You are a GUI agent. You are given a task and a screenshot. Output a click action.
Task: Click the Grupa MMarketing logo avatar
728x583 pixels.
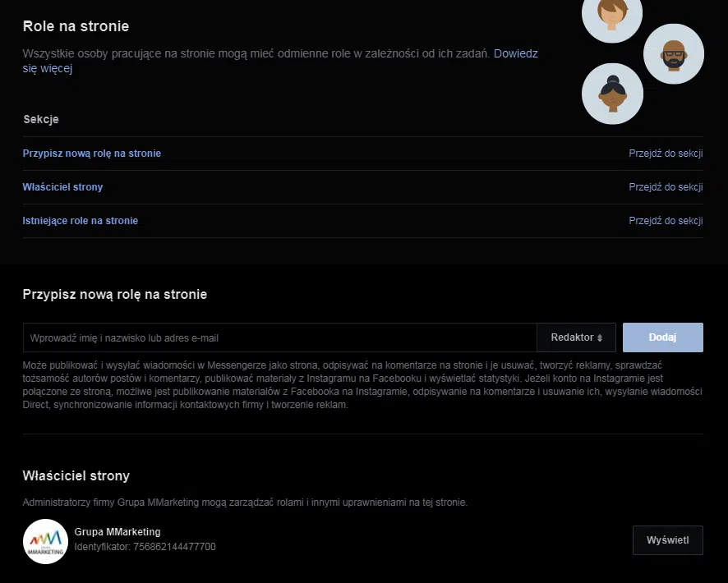(x=45, y=541)
